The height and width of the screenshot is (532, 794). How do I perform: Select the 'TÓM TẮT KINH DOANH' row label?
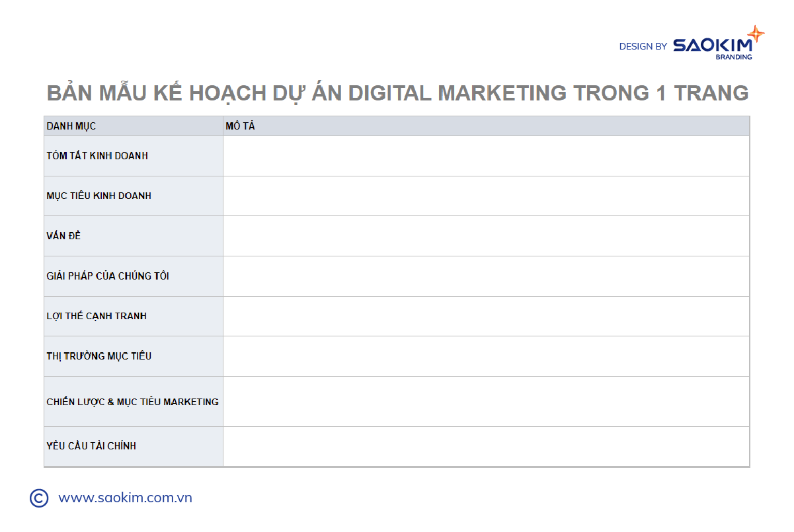click(97, 156)
